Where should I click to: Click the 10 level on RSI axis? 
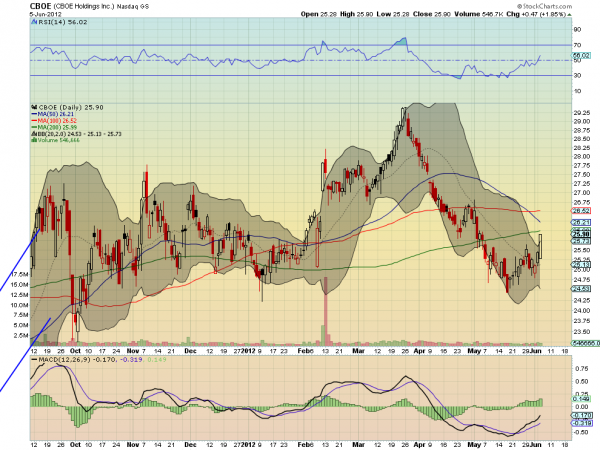coord(577,91)
